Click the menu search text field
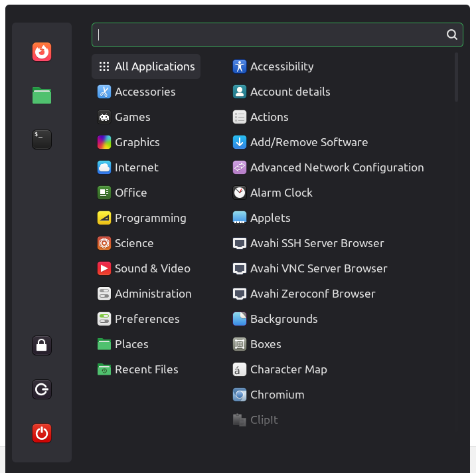The image size is (476, 473). tap(269, 35)
